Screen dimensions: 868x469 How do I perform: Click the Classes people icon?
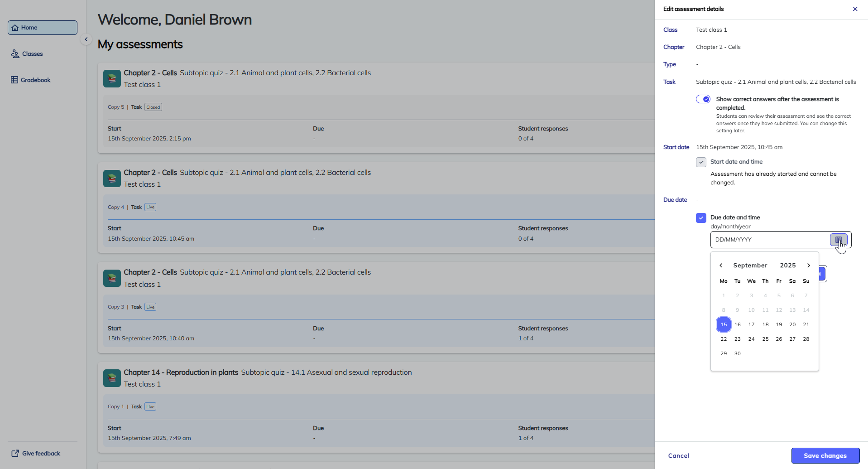click(x=15, y=54)
